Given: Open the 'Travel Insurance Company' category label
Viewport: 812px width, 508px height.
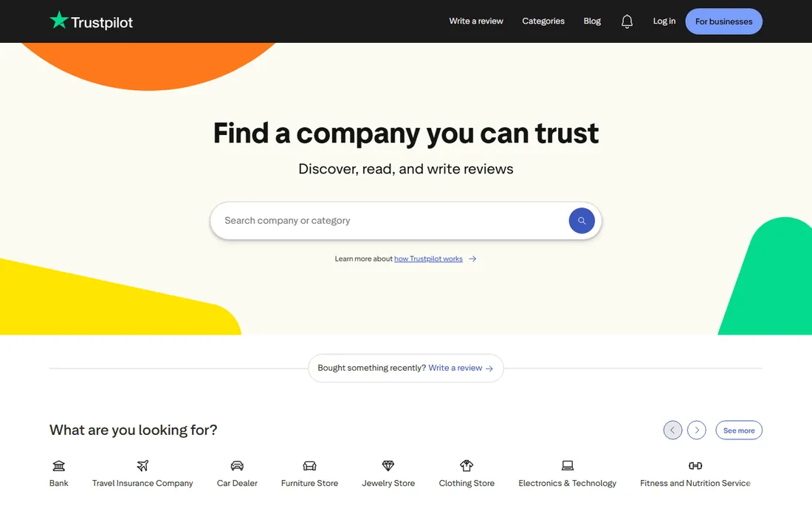Looking at the screenshot, I should (142, 483).
